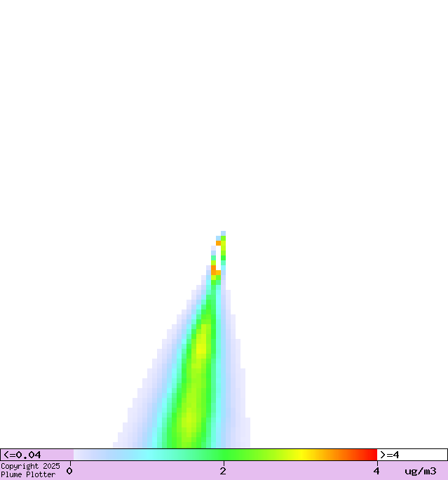Click the '<=0.04' legend segment
This screenshot has width=448, height=480.
coord(37,455)
